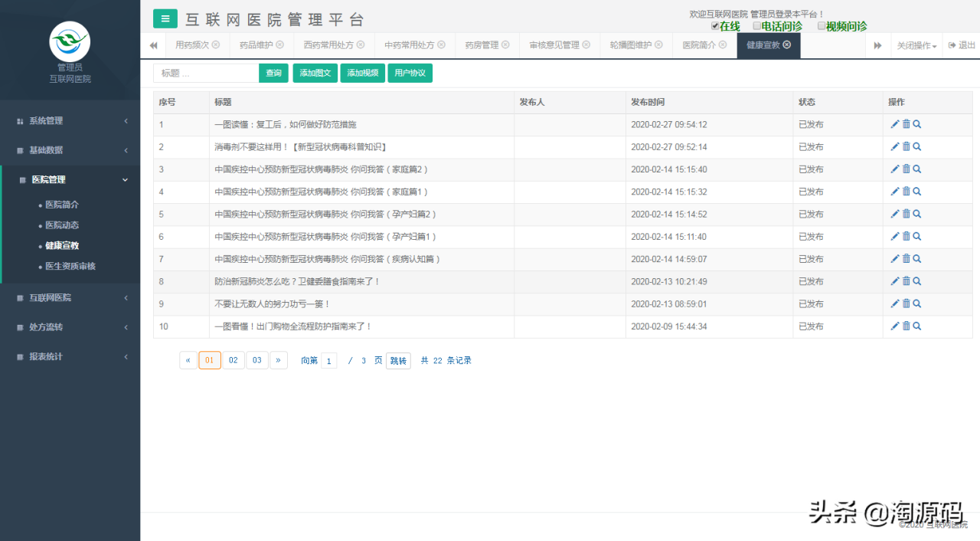Viewport: 980px width, 541px height.
Task: Expand the 系统管理 sidebar menu
Action: (x=70, y=121)
